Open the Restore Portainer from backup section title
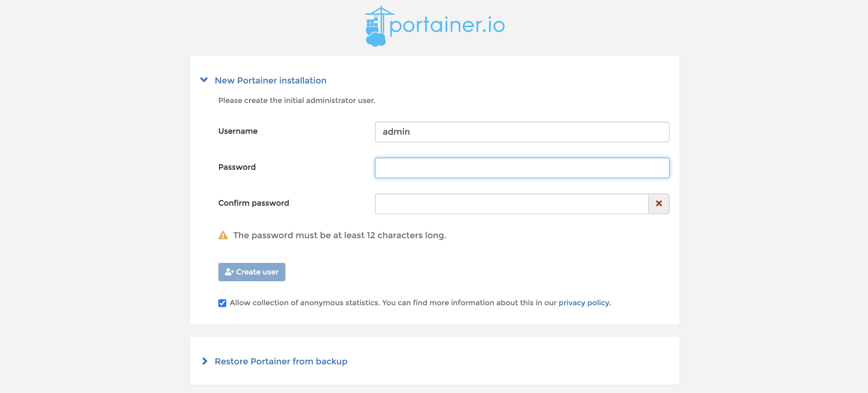The height and width of the screenshot is (393, 868). [281, 361]
